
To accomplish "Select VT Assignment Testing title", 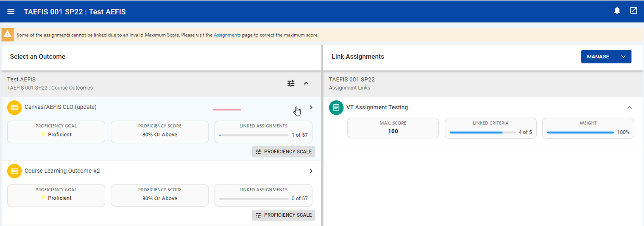I will [377, 107].
